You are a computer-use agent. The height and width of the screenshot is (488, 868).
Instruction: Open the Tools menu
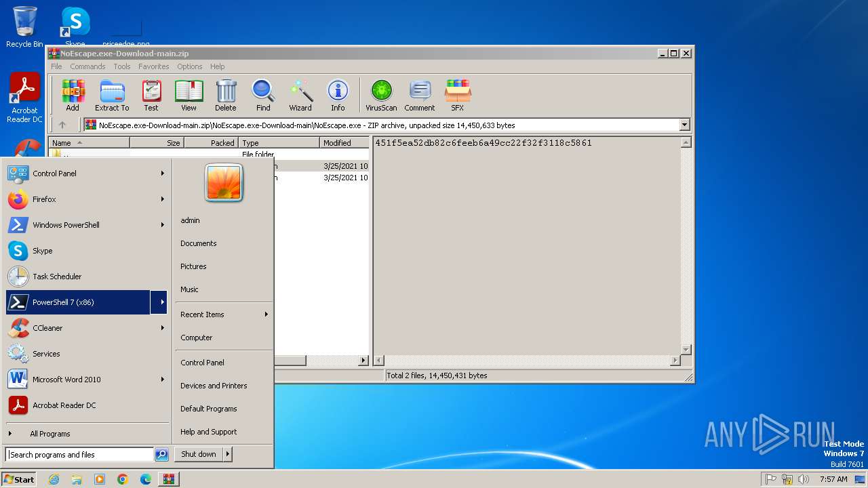coord(122,66)
